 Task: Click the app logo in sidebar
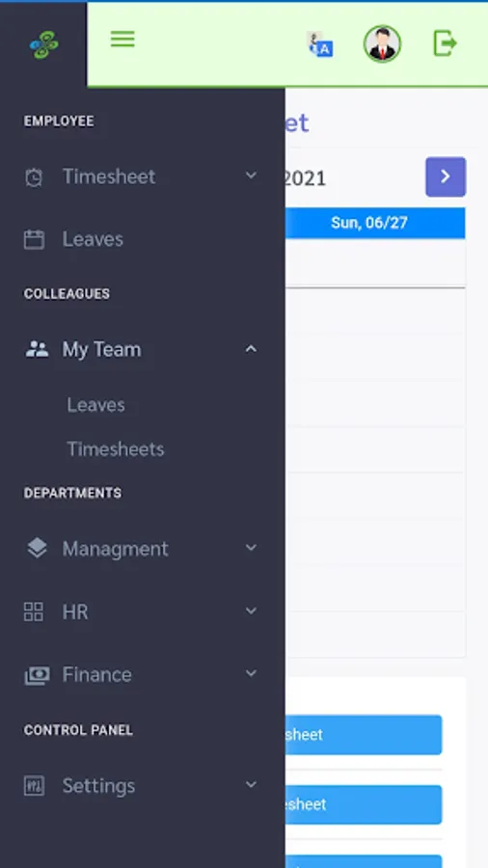[44, 44]
